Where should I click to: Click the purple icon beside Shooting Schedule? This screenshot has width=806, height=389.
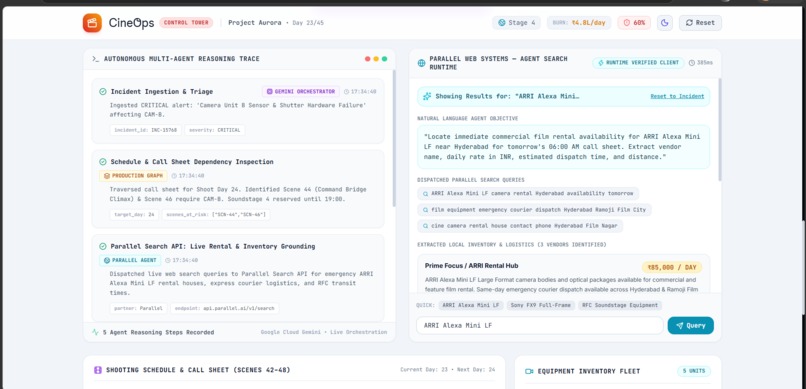coord(98,370)
